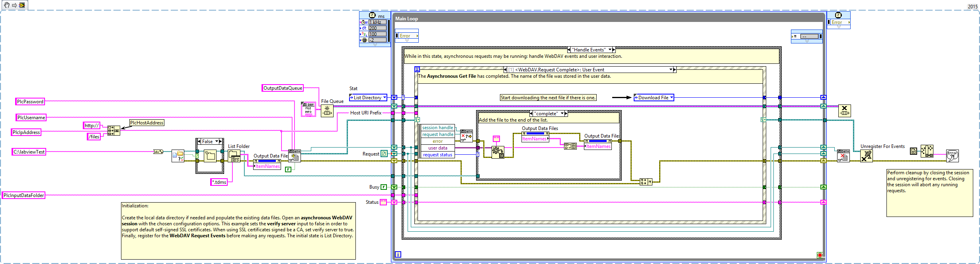The image size is (980, 264).
Task: Expand the right data node inside the Main Loop
Action: click(x=807, y=41)
